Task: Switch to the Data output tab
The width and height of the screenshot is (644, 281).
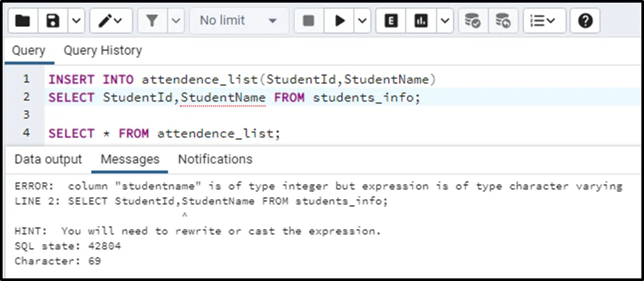Action: (48, 159)
